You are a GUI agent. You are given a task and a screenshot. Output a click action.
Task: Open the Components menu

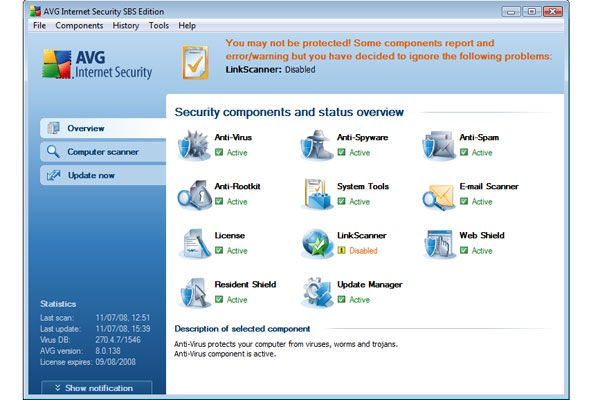point(79,26)
